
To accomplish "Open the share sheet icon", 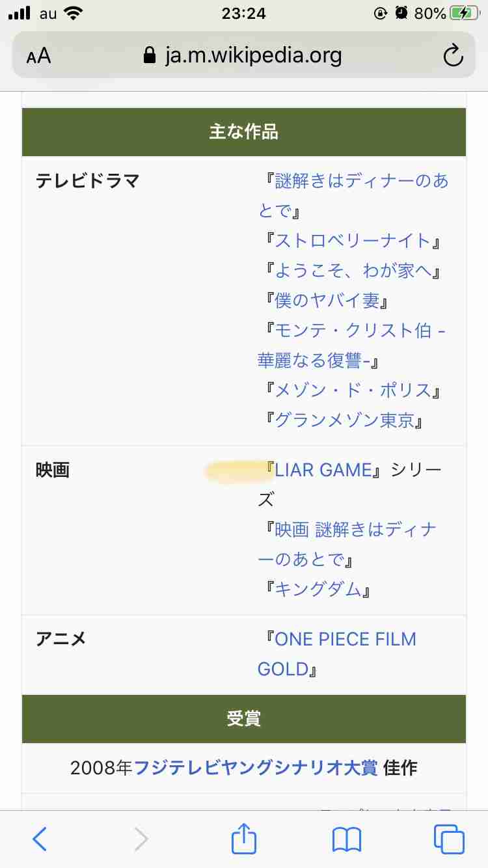I will pyautogui.click(x=244, y=837).
